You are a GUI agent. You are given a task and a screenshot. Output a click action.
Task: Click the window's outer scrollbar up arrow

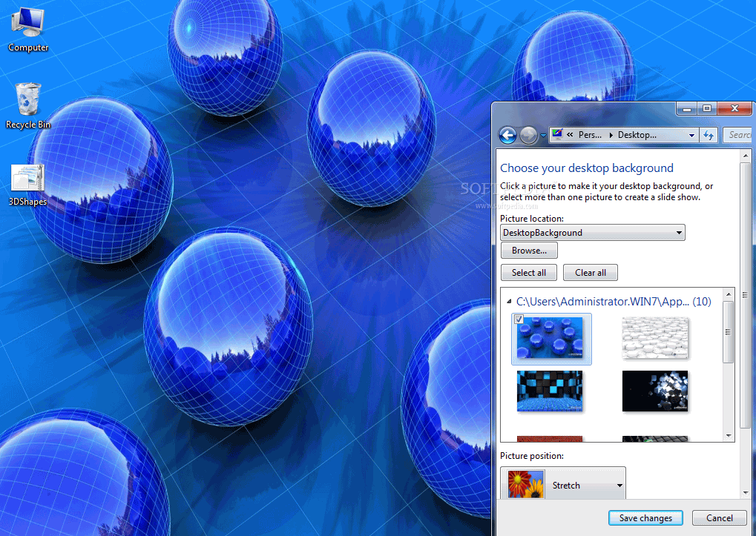coord(746,155)
